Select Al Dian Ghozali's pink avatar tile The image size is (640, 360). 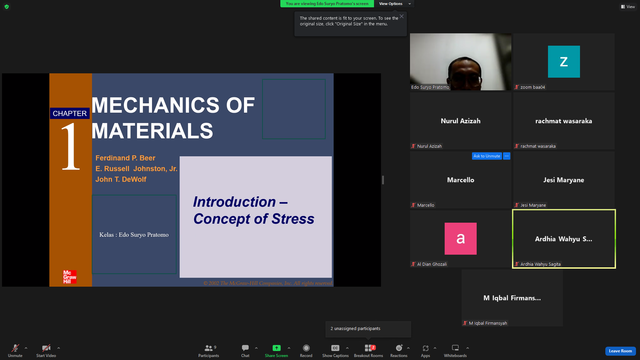tap(460, 239)
